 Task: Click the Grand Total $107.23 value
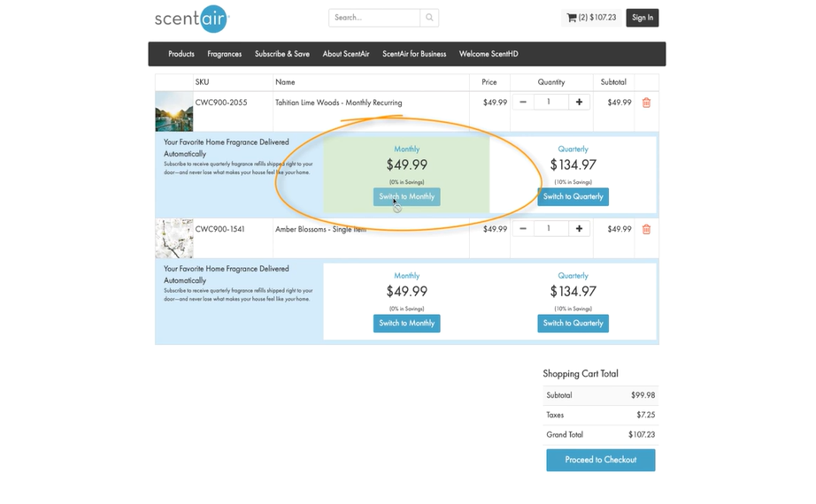click(x=642, y=435)
